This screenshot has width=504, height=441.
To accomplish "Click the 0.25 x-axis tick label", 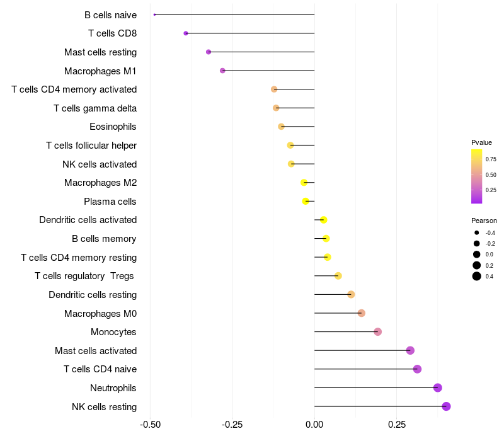I will pos(396,424).
